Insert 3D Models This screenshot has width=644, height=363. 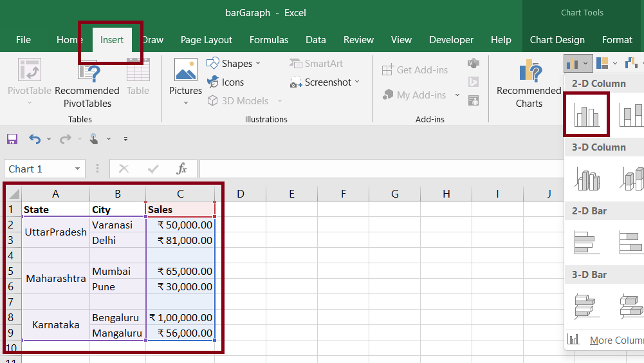(x=238, y=100)
